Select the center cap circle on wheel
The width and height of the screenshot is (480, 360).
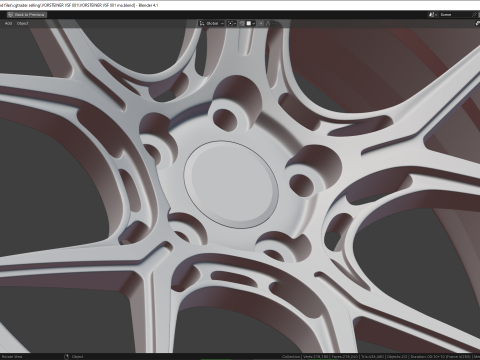point(231,184)
